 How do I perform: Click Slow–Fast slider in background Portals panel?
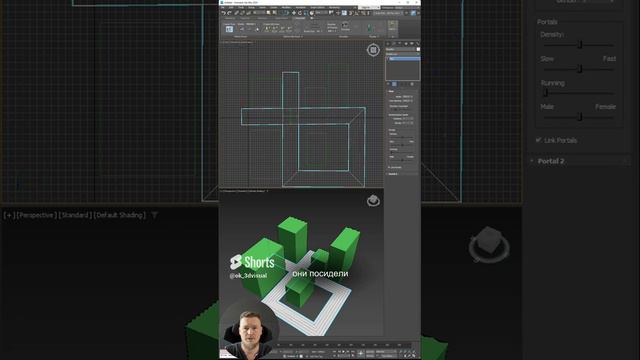click(x=579, y=69)
